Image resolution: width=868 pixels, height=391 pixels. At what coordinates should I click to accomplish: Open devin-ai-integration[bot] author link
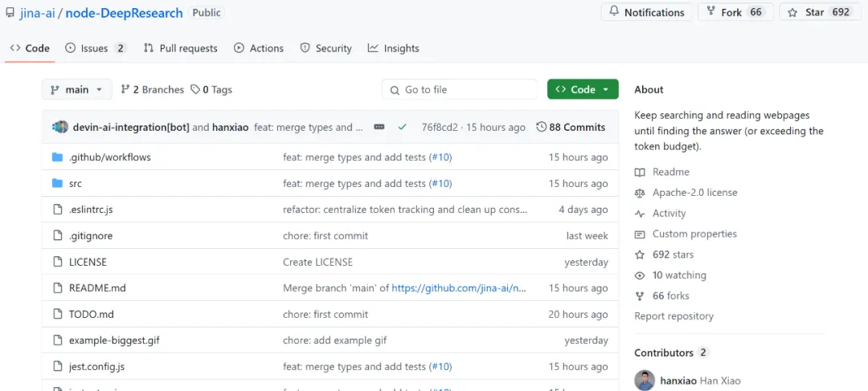[x=131, y=127]
